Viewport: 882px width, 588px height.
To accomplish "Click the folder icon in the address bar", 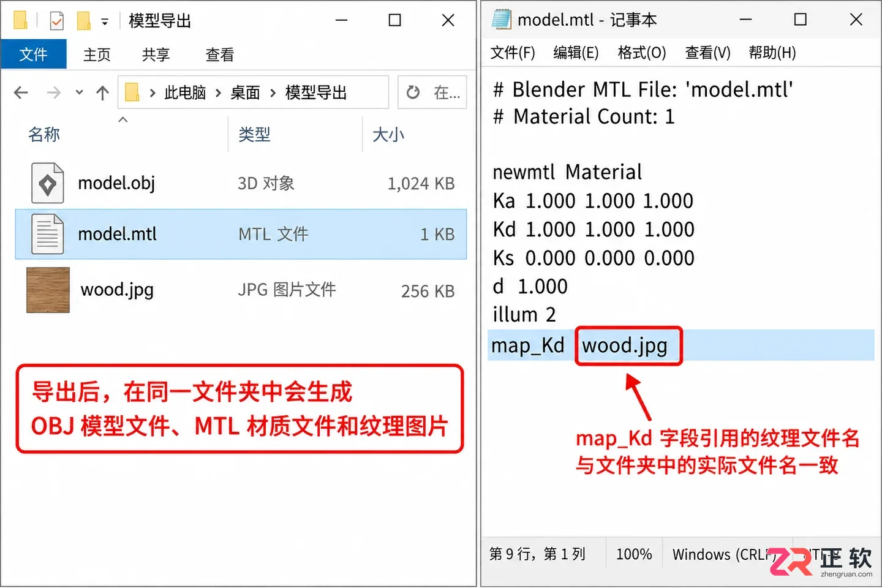I will pos(132,92).
